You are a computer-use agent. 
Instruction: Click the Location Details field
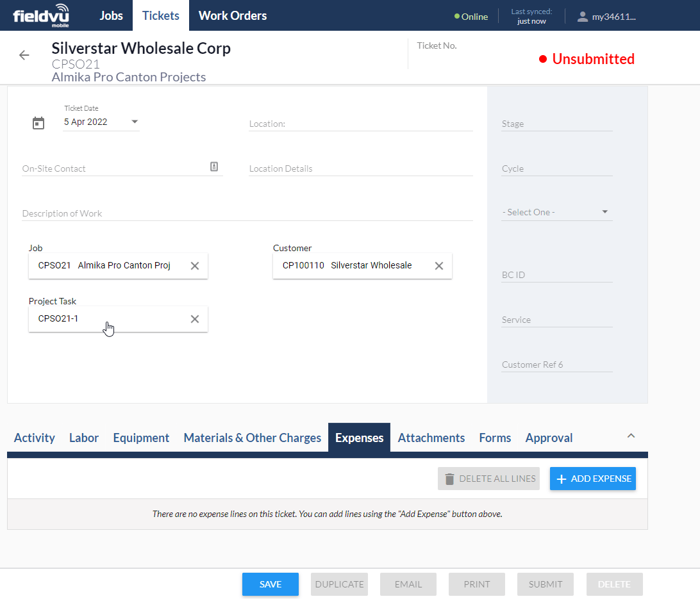pos(361,168)
